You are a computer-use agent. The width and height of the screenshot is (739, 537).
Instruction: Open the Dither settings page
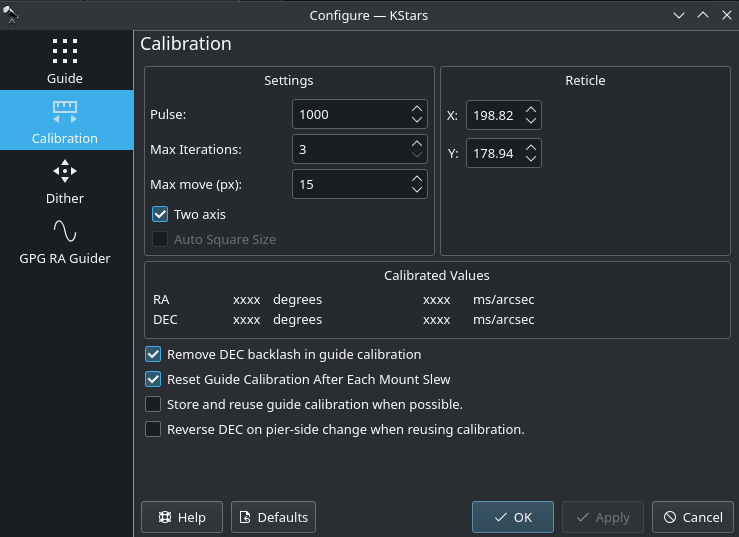point(65,181)
